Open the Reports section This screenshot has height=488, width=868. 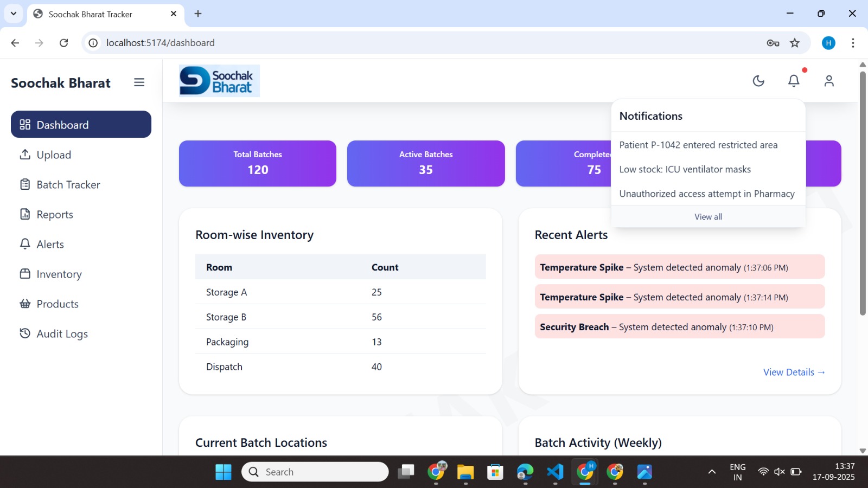(54, 214)
